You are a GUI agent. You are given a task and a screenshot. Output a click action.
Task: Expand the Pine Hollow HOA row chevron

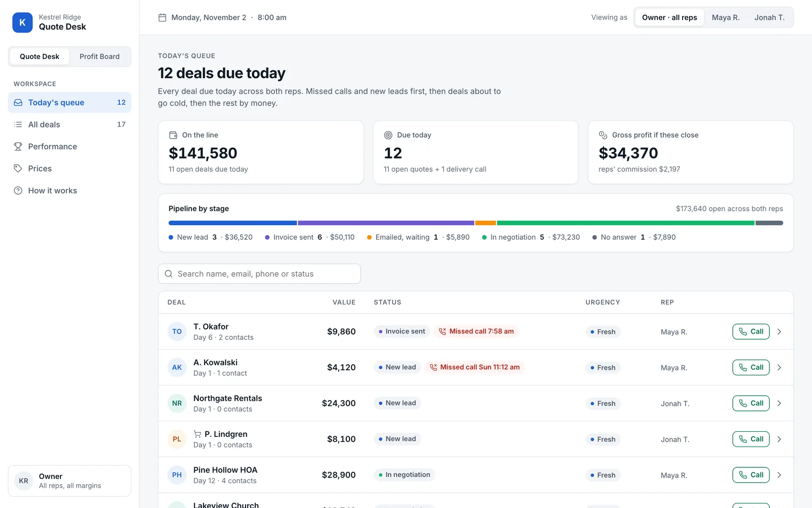pos(780,475)
